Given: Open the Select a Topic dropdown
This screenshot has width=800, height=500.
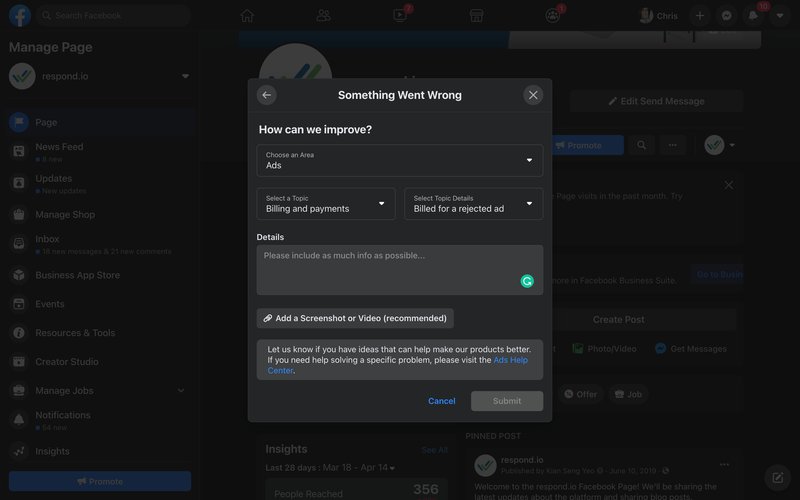Looking at the screenshot, I should (326, 204).
